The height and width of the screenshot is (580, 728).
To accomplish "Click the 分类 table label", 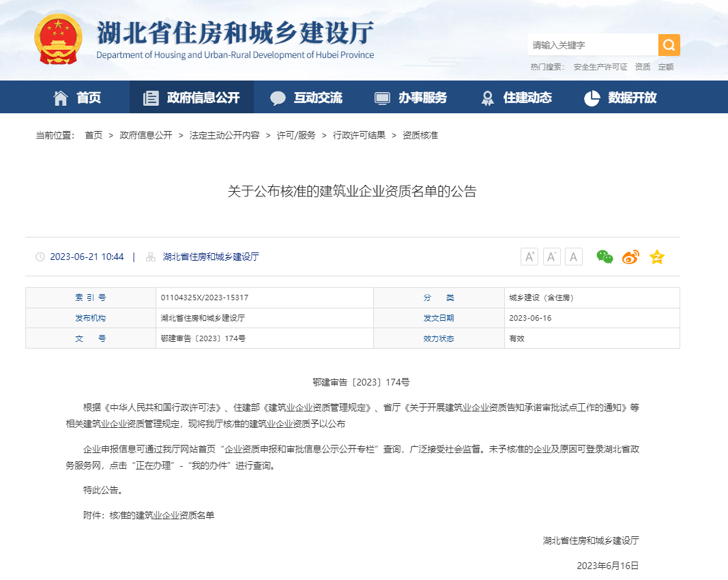I will click(439, 298).
